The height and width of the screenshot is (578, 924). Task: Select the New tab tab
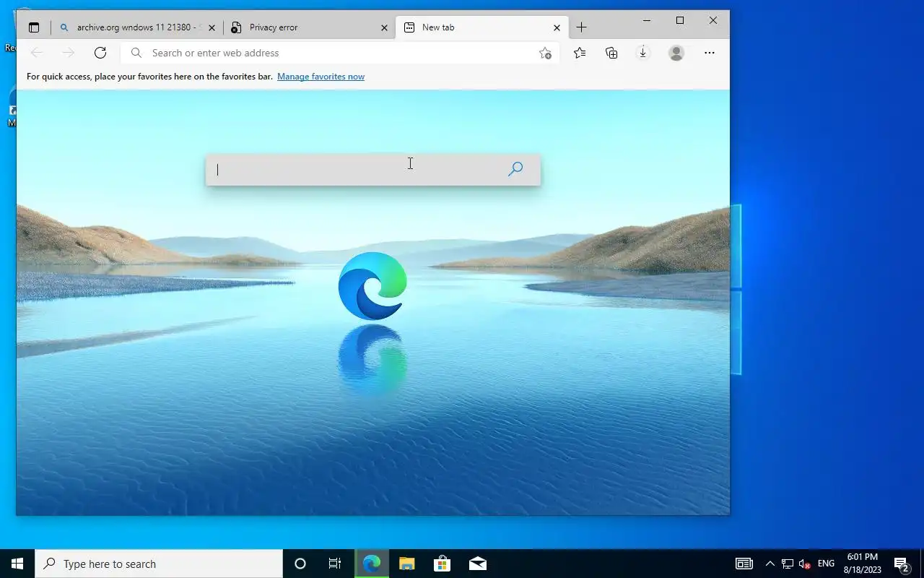482,27
